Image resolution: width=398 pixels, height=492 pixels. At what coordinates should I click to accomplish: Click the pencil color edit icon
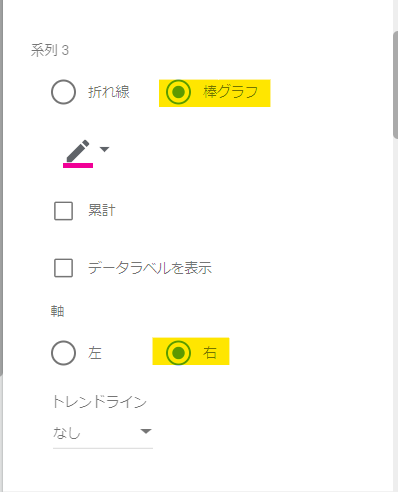tap(78, 151)
